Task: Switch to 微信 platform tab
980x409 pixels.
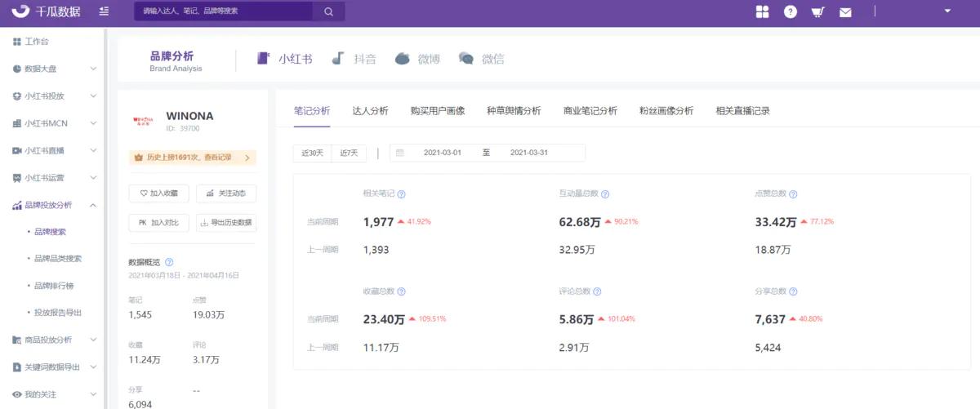Action: pos(481,59)
